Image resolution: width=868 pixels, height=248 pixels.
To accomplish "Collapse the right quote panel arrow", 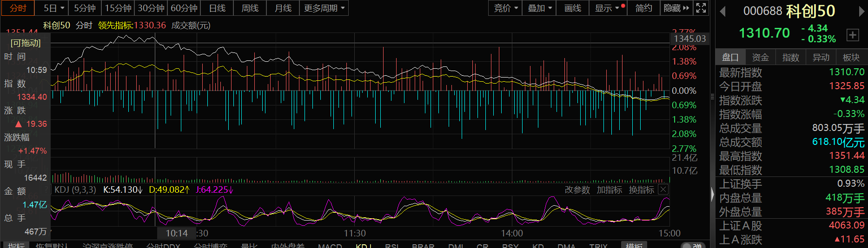I will (x=712, y=194).
